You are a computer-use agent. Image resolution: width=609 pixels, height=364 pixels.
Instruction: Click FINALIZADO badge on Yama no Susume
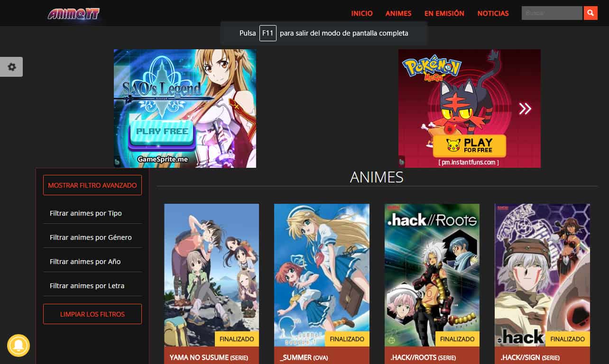pyautogui.click(x=237, y=339)
